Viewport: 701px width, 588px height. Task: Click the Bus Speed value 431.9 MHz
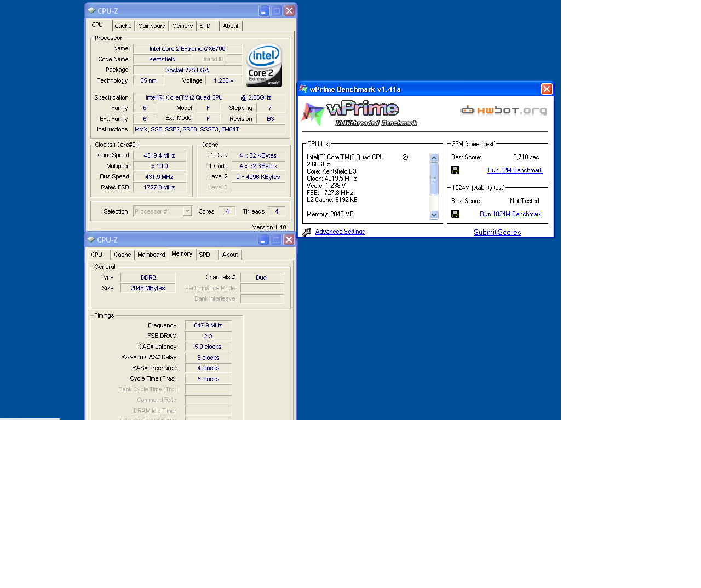[x=159, y=177]
